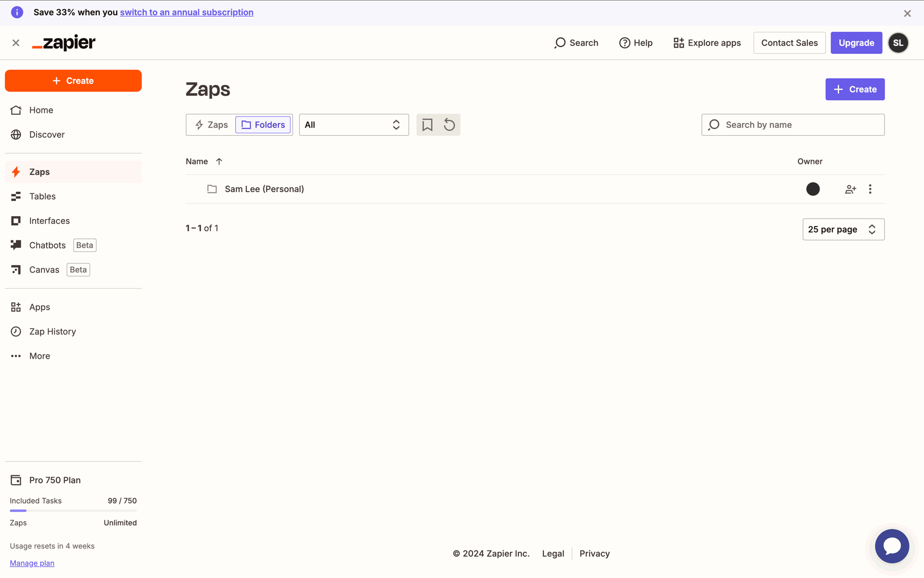The image size is (924, 578).
Task: Click the Explore apps grid icon
Action: coord(679,43)
